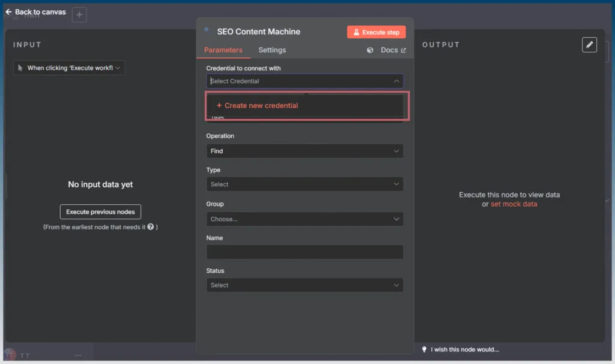This screenshot has width=615, height=364.
Task: Open the Group Choose dropdown
Action: pos(304,219)
